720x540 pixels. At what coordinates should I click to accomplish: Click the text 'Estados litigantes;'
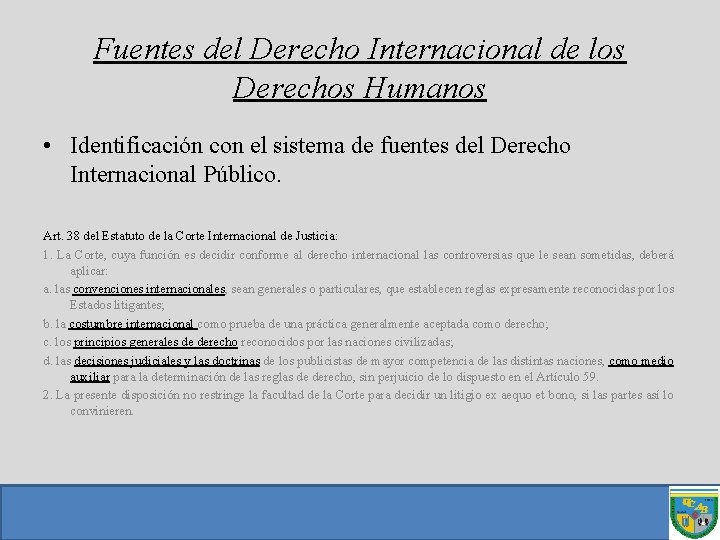pyautogui.click(x=117, y=305)
